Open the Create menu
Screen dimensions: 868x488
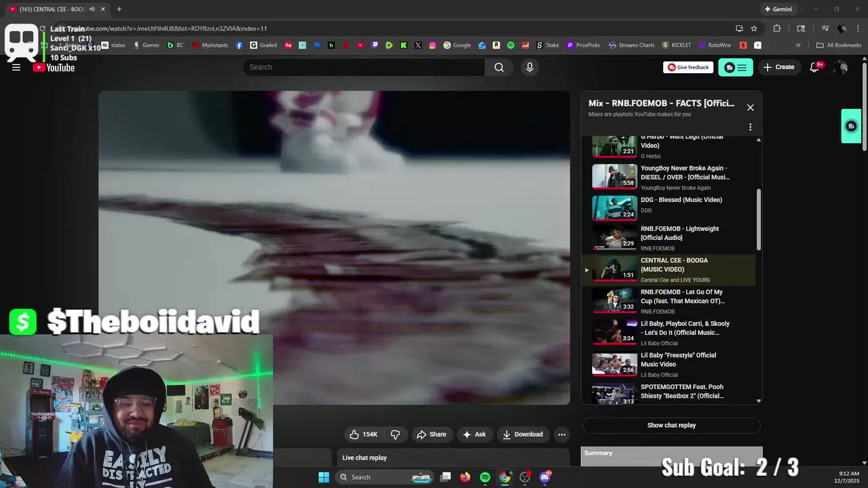click(x=778, y=67)
